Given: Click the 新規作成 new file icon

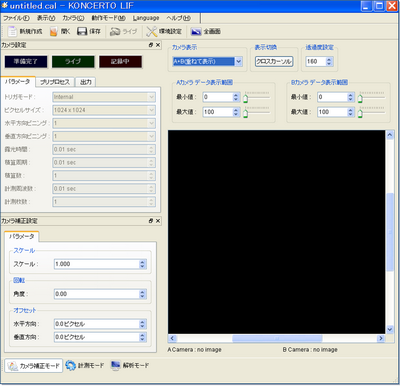Looking at the screenshot, I should click(13, 32).
